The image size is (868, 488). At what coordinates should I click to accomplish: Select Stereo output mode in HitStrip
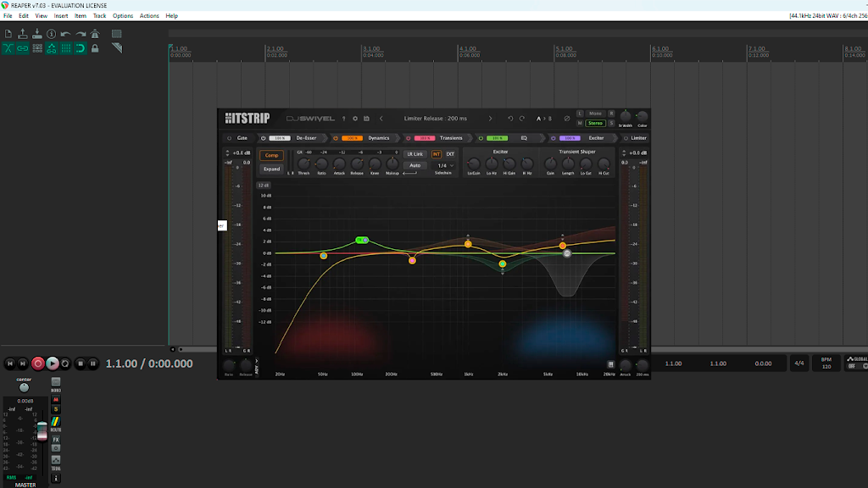click(x=595, y=124)
